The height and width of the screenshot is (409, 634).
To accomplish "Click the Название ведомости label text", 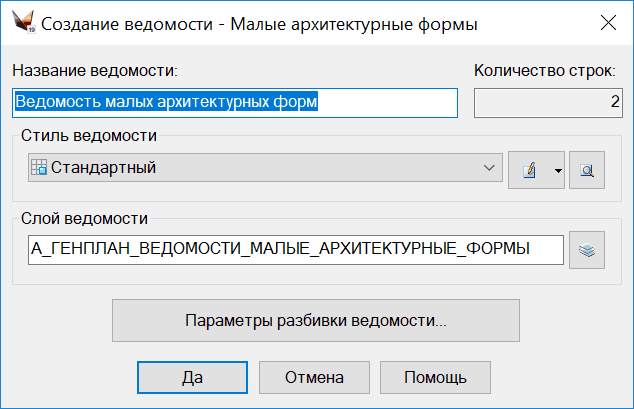I will point(94,71).
